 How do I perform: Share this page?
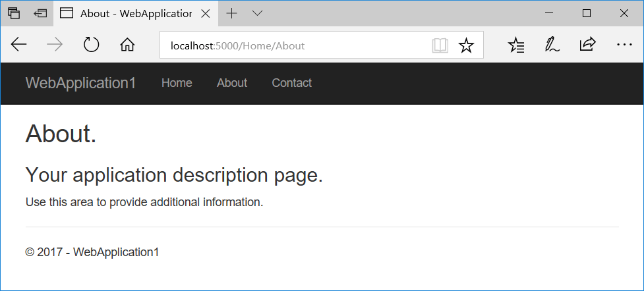pos(587,45)
